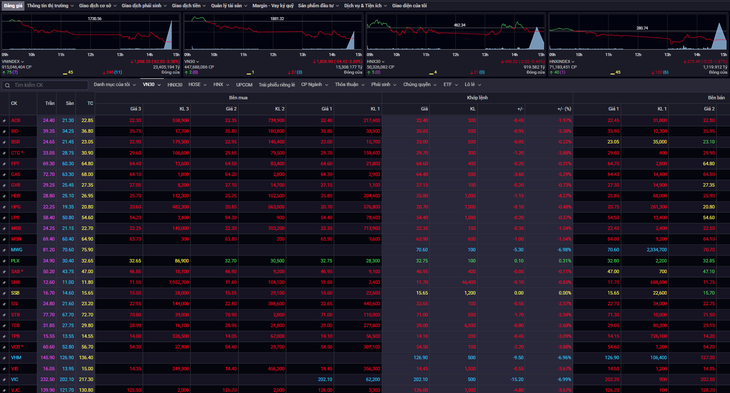Open the MSN stock symbol
The image size is (730, 393).
coord(16,239)
